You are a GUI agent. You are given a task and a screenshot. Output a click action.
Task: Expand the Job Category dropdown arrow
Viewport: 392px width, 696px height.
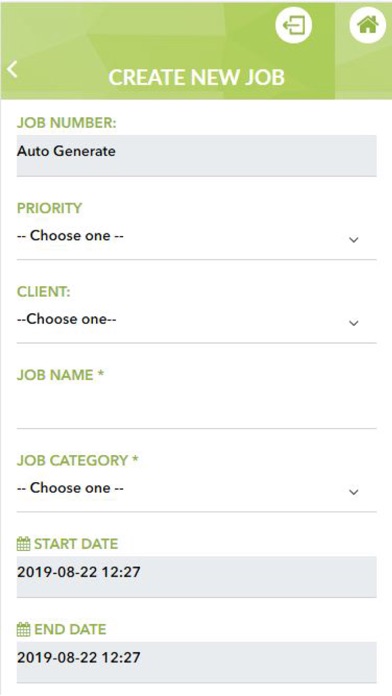click(353, 492)
